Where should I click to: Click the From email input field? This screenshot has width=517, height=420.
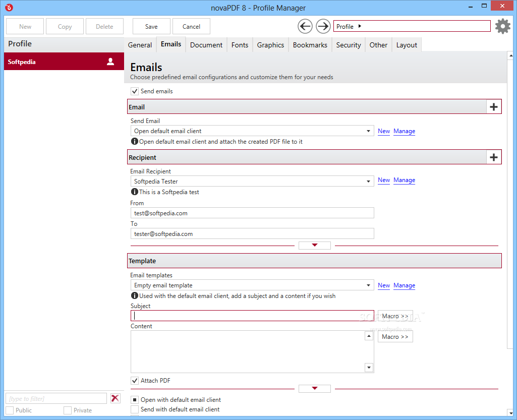[x=252, y=213]
